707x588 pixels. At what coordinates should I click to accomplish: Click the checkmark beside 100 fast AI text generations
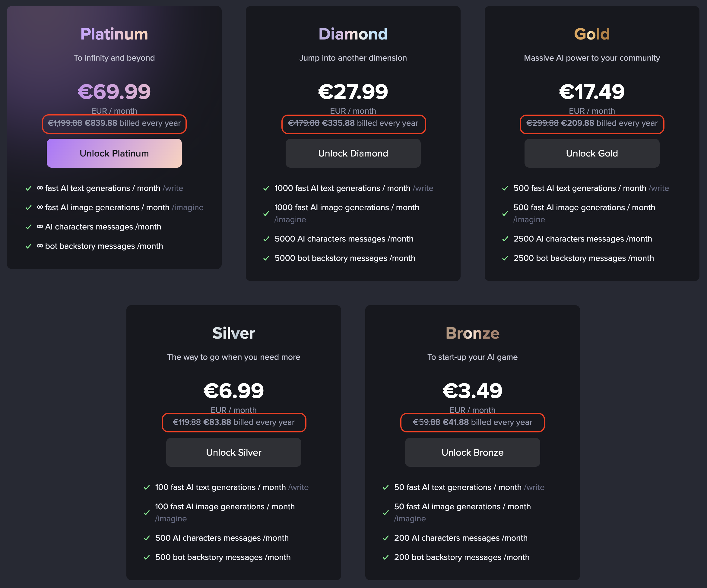tap(147, 487)
